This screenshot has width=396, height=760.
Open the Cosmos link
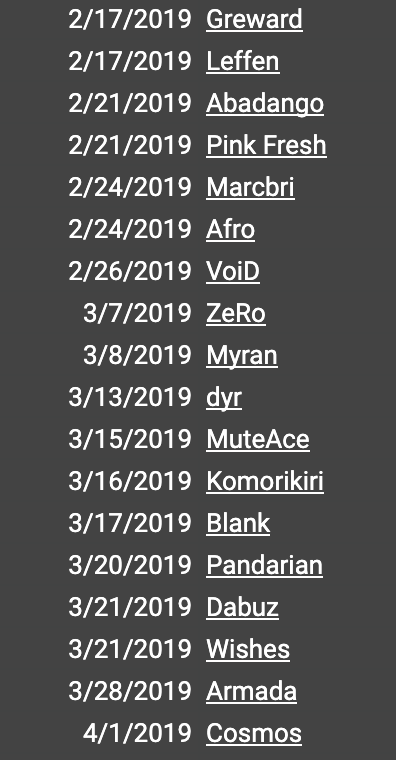coord(254,733)
